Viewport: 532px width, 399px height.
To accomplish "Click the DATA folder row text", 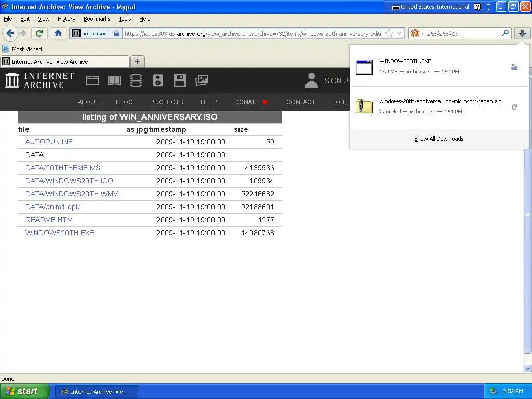I will click(x=35, y=155).
